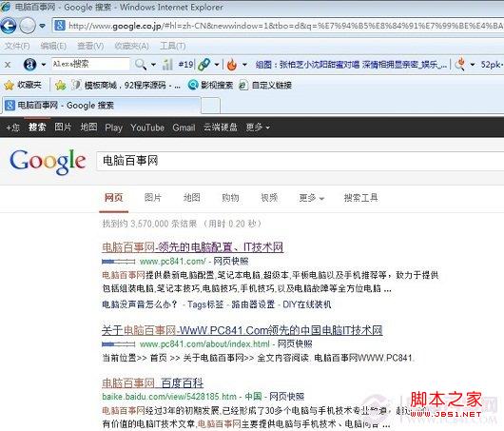The height and width of the screenshot is (431, 504).
Task: Open 搜索工具 search tools
Action: (x=361, y=198)
